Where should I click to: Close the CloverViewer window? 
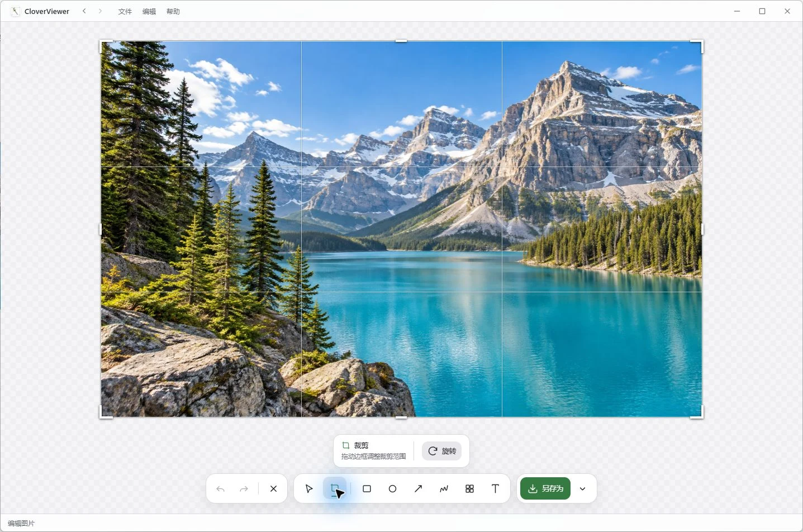point(787,11)
